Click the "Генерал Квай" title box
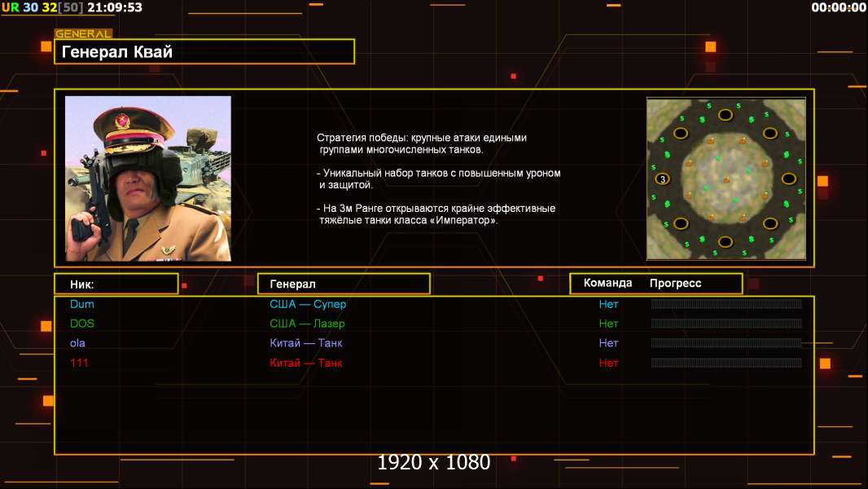Image resolution: width=868 pixels, height=489 pixels. pyautogui.click(x=204, y=51)
